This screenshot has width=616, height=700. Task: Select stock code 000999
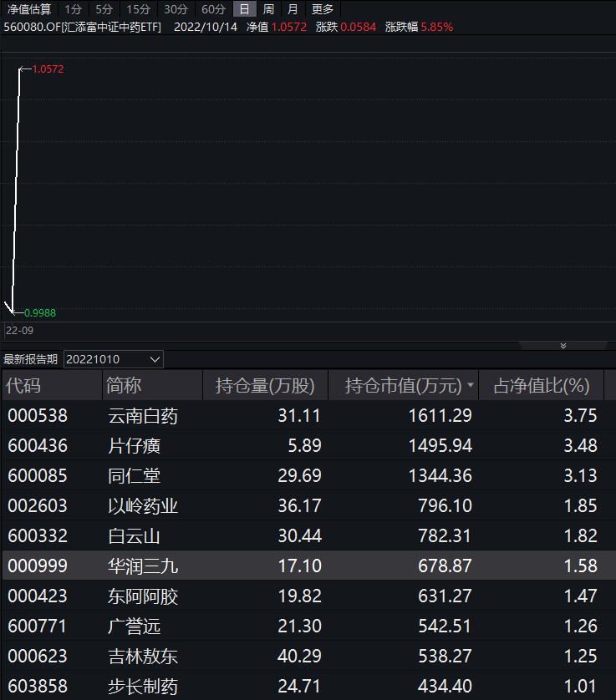pos(38,566)
